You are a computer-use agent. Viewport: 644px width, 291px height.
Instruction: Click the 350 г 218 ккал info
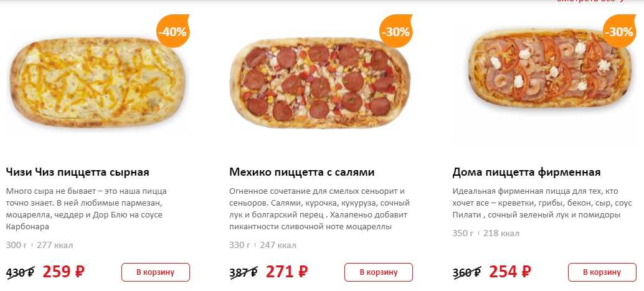click(486, 234)
